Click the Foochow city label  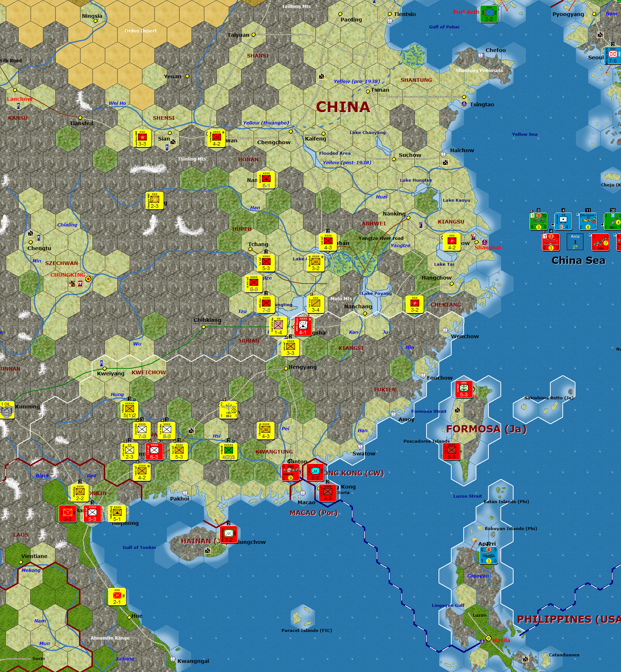tap(440, 378)
